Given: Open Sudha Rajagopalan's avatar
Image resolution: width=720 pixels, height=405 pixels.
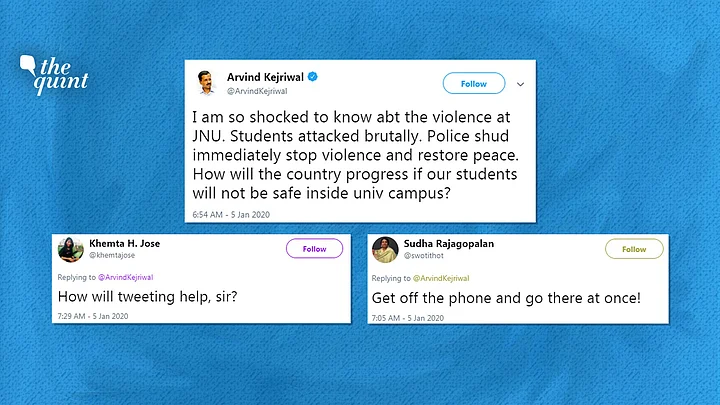Looking at the screenshot, I should click(385, 250).
